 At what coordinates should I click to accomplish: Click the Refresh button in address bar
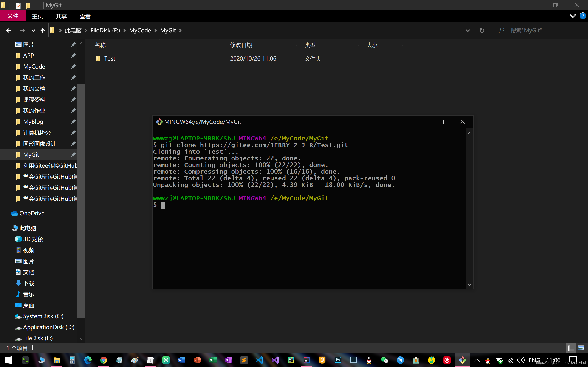(482, 30)
